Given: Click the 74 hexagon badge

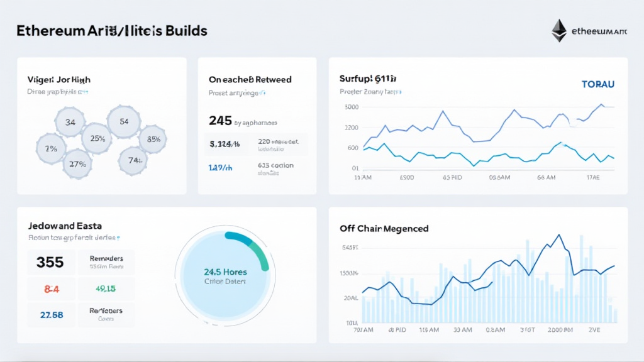Looking at the screenshot, I should point(134,160).
